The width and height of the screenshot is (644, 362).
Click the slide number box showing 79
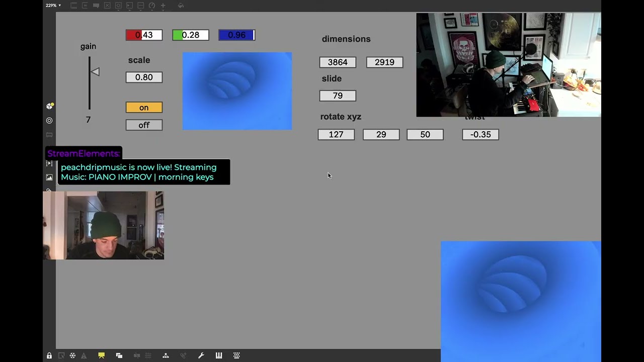338,96
